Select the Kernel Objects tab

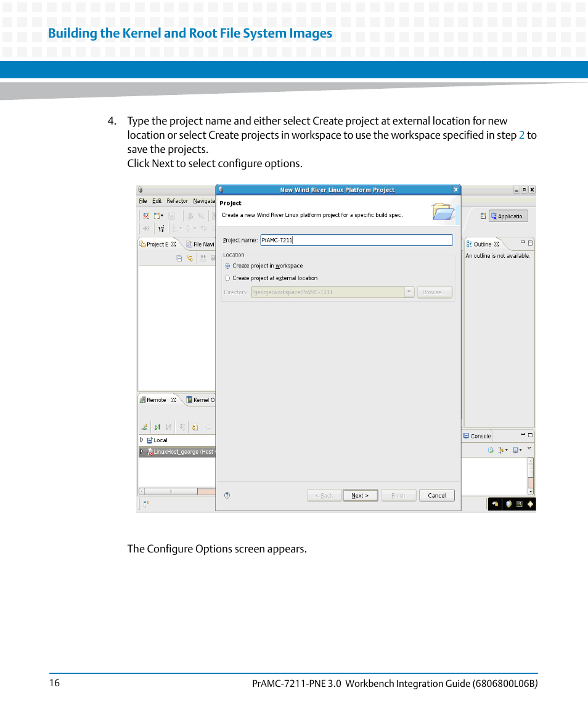click(x=200, y=400)
